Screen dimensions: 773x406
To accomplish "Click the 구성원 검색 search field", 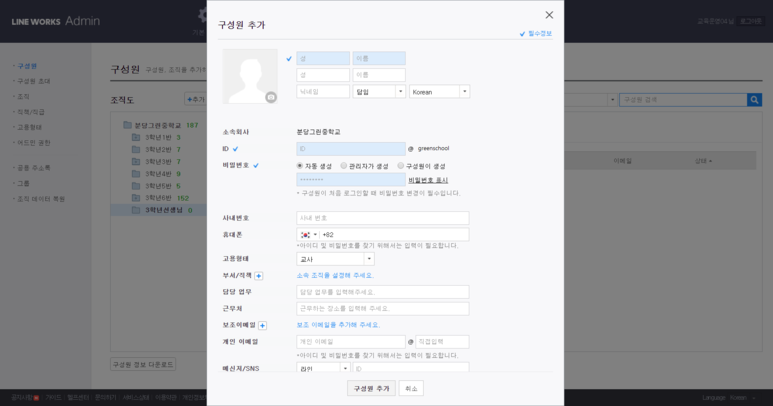I will tap(683, 100).
